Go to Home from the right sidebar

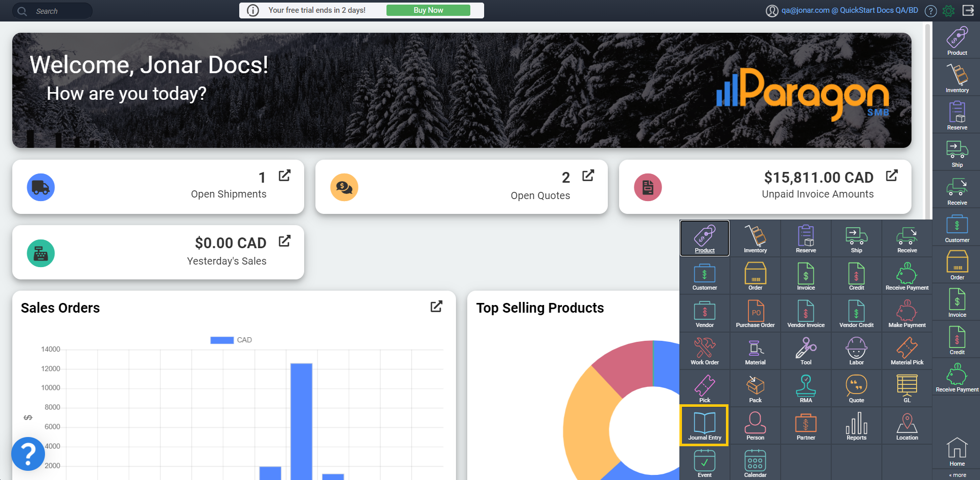pos(957,452)
